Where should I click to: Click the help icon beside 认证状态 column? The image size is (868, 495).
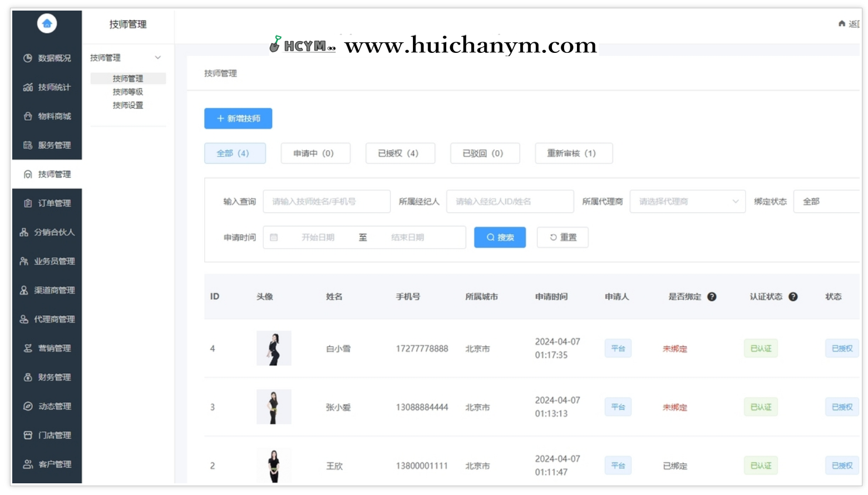[793, 296]
